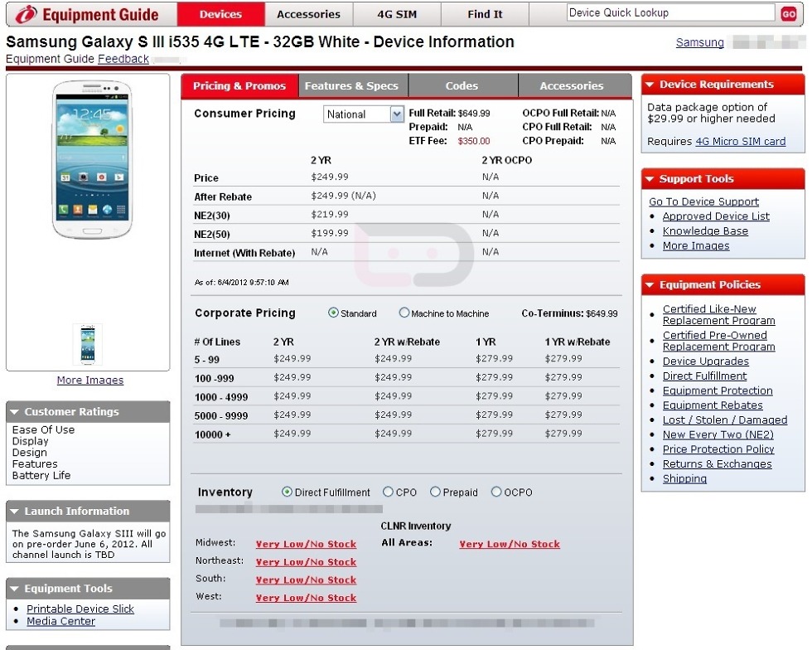Collapse the Launch Information section arrow

coord(15,512)
